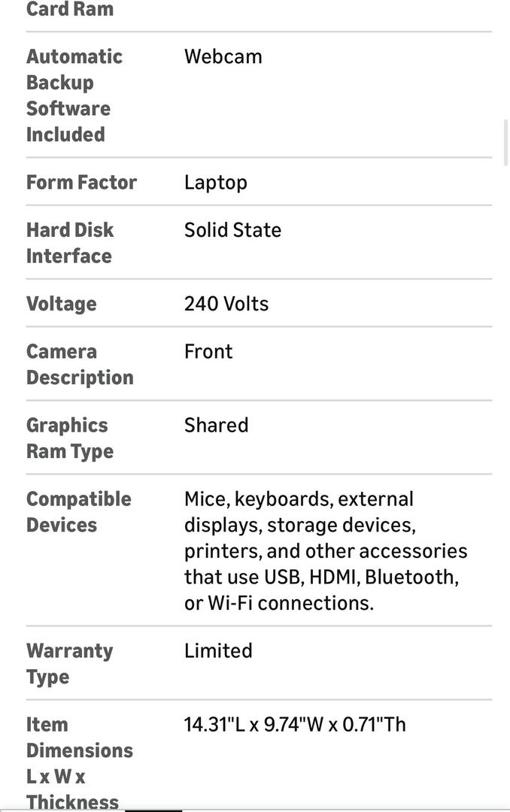Click the Solid State value
510x812 pixels.
232,230
